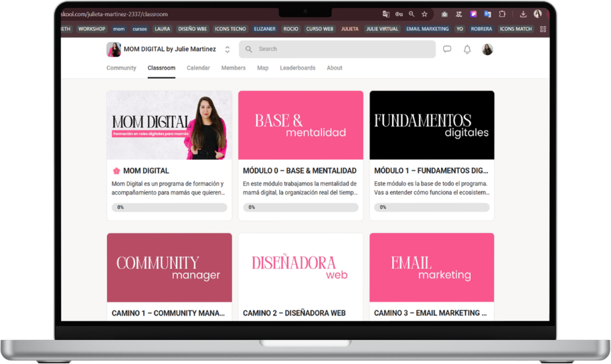Open the COMMUNITY manager thumbnail
The width and height of the screenshot is (611, 364).
pos(169,268)
